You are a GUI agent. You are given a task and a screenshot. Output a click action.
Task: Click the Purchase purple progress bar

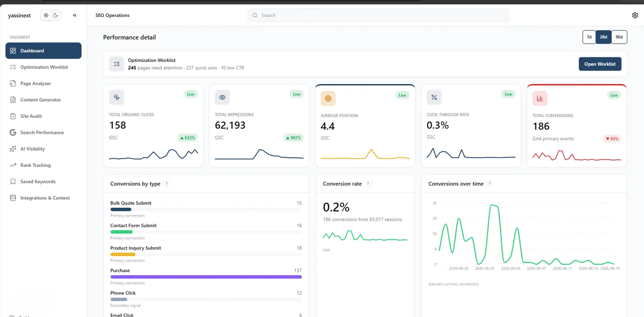[x=206, y=277]
